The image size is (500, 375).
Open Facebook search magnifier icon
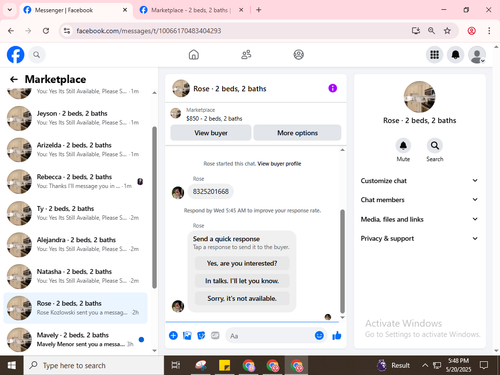pyautogui.click(x=37, y=55)
